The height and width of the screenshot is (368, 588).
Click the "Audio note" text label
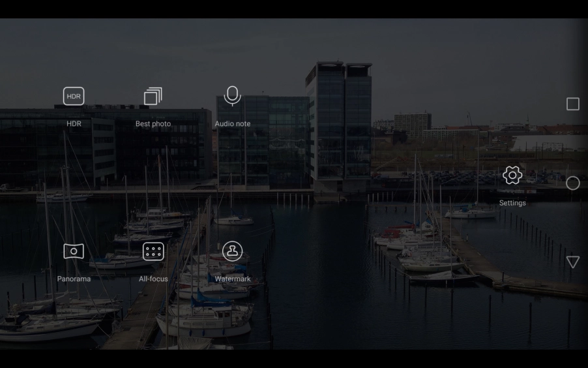click(233, 124)
